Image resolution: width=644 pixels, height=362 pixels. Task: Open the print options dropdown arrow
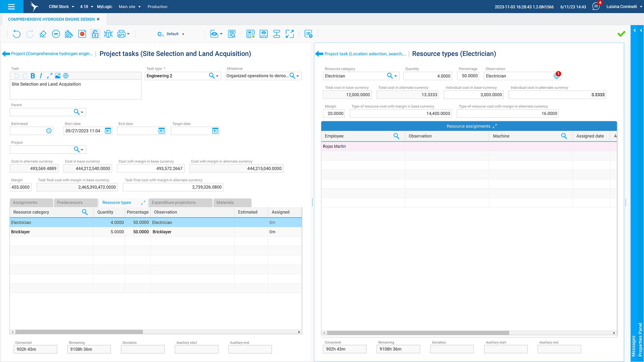tap(128, 34)
